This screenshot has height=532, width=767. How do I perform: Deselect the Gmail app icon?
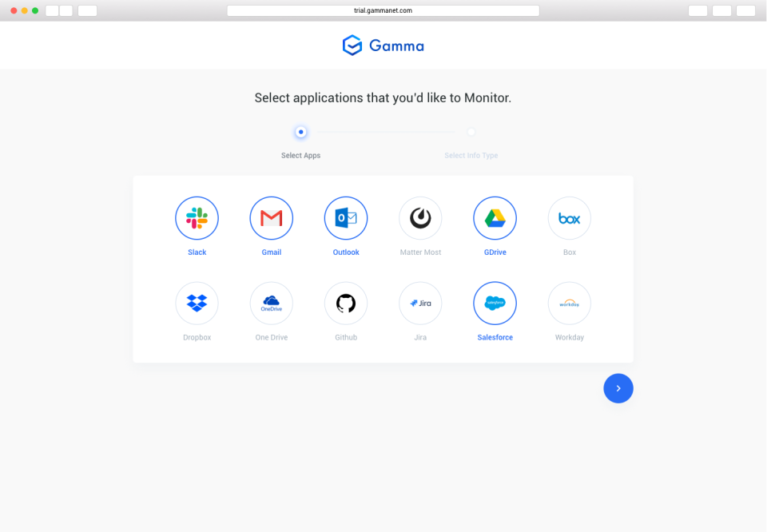tap(272, 218)
